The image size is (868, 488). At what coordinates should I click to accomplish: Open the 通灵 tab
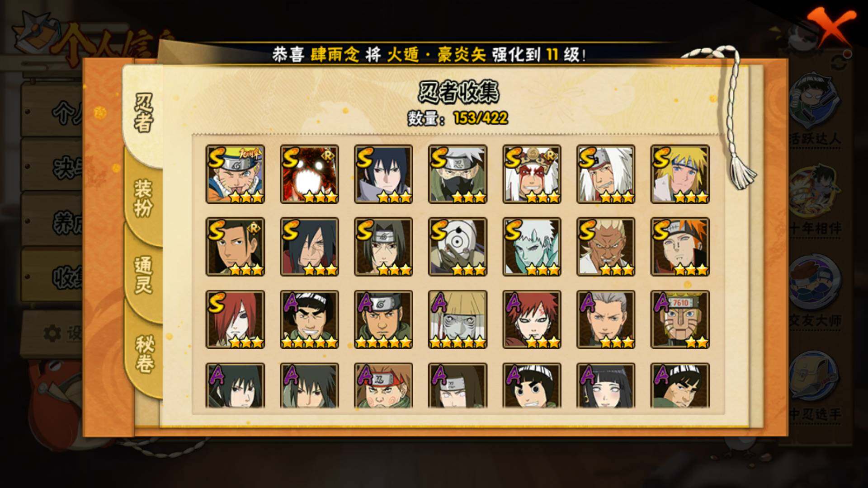point(144,275)
